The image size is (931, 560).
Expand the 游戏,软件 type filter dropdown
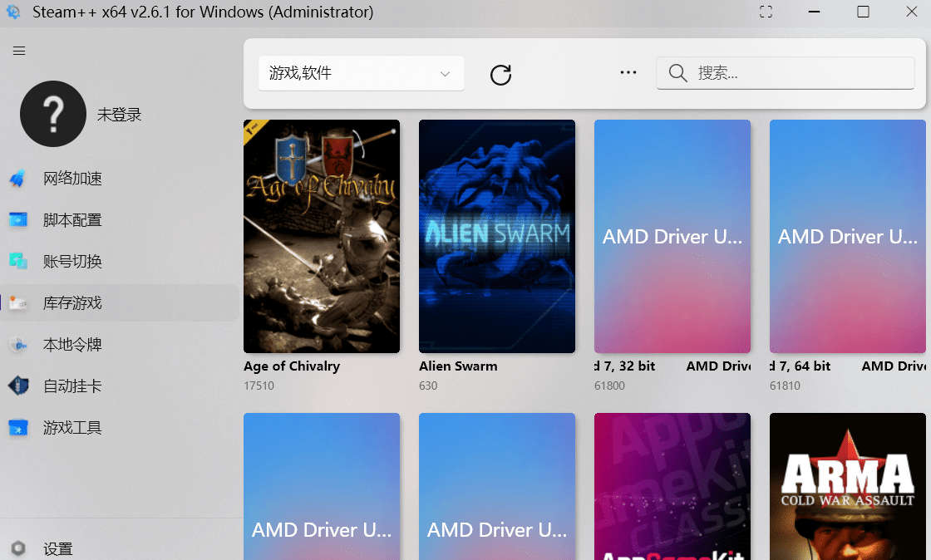tap(361, 74)
